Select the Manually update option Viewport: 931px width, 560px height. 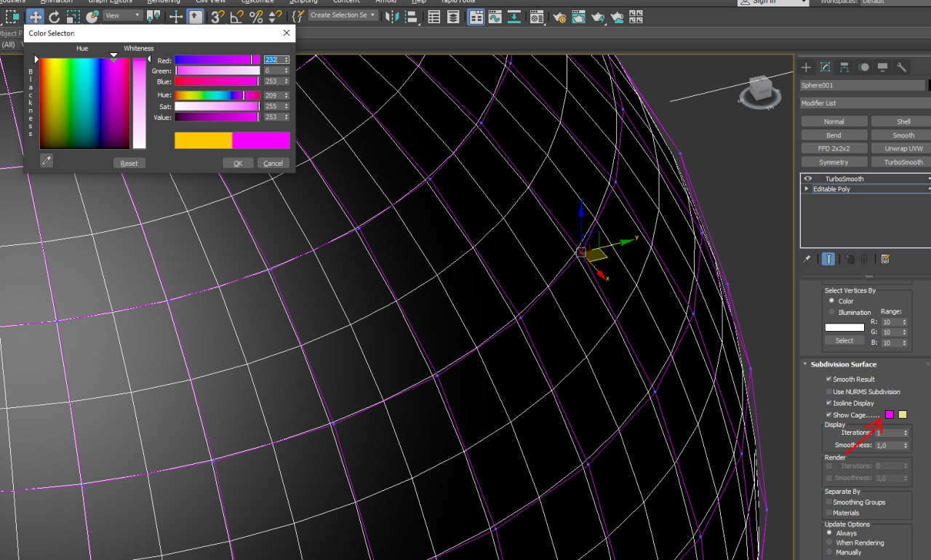click(828, 553)
